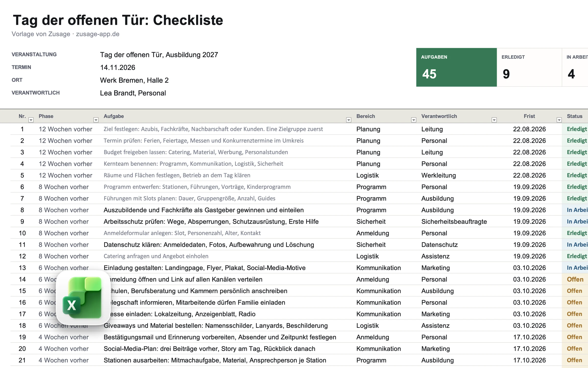Click Frist 17.10.2026 in row 21
This screenshot has width=588, height=368.
pyautogui.click(x=529, y=360)
